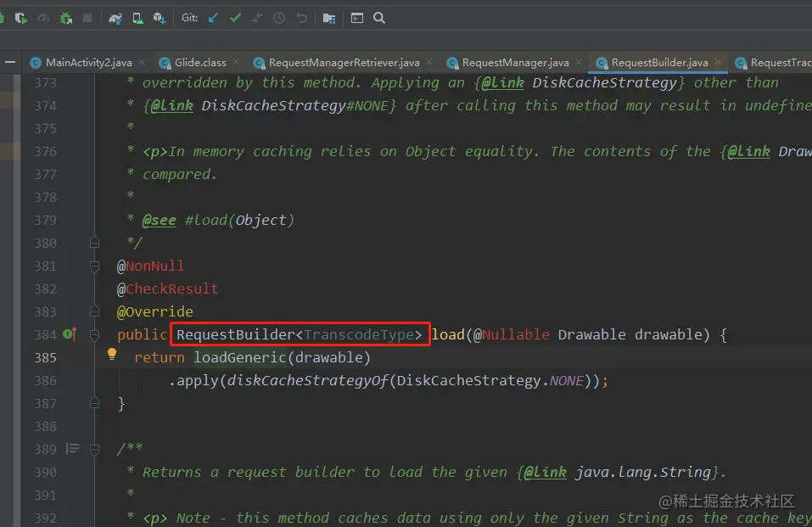Click diskCacheStrategyOf method call

(308, 381)
